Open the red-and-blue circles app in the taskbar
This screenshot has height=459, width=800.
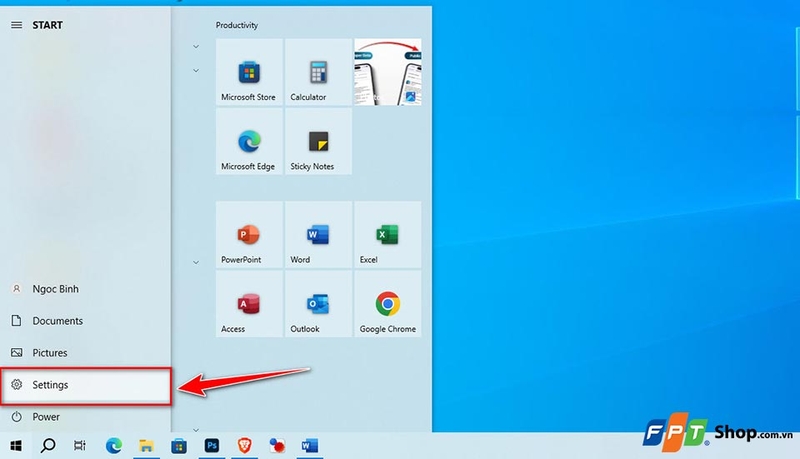click(x=277, y=446)
